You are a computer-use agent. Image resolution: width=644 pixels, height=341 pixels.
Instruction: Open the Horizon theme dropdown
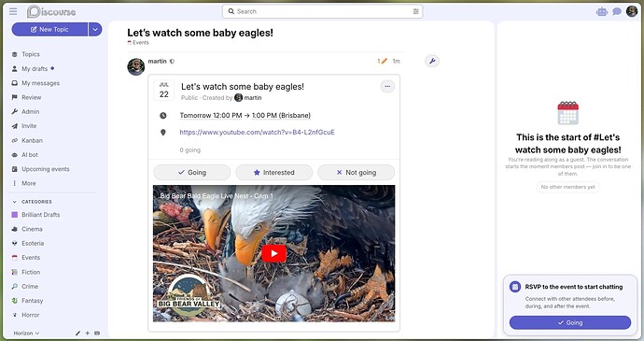26,334
